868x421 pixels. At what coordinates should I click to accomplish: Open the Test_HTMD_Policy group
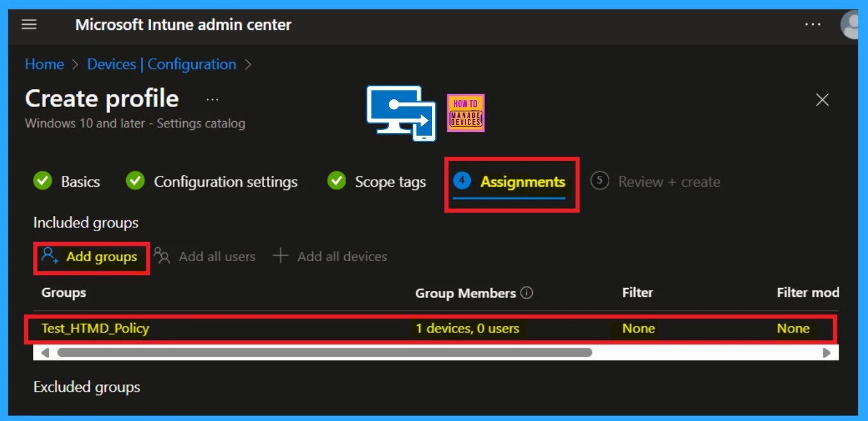tap(96, 329)
